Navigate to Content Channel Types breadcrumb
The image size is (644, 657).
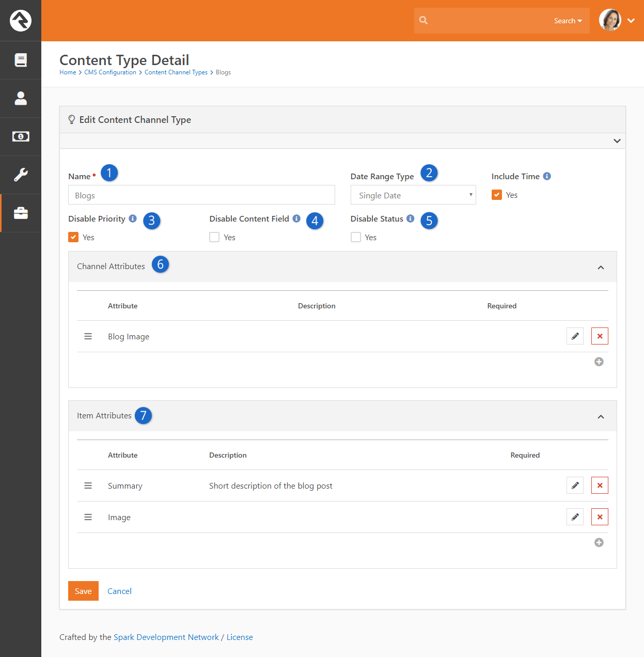pyautogui.click(x=176, y=72)
